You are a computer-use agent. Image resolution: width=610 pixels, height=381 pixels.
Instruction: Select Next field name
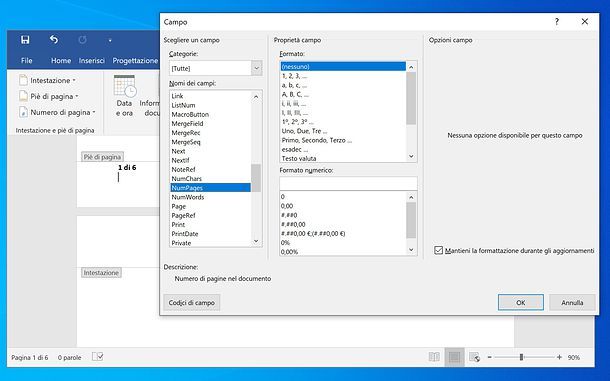coord(210,151)
